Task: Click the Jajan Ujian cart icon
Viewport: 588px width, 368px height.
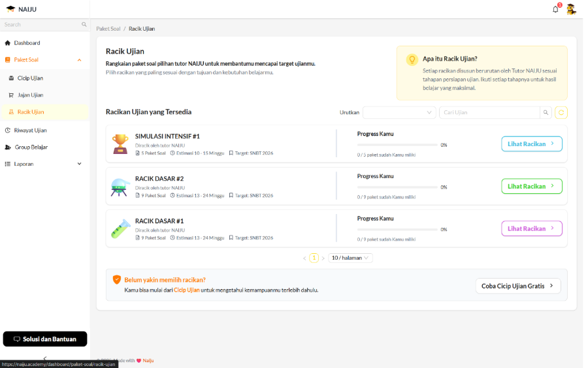Action: click(x=11, y=95)
